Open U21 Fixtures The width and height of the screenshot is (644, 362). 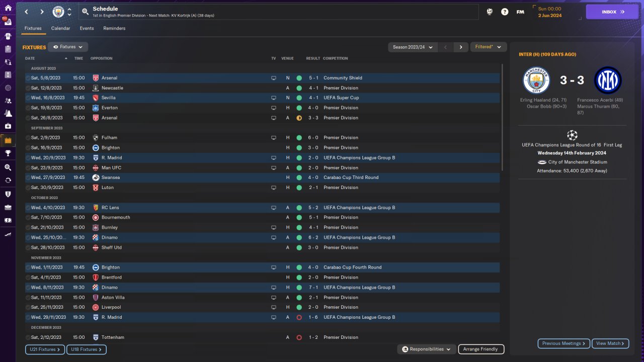click(x=45, y=349)
